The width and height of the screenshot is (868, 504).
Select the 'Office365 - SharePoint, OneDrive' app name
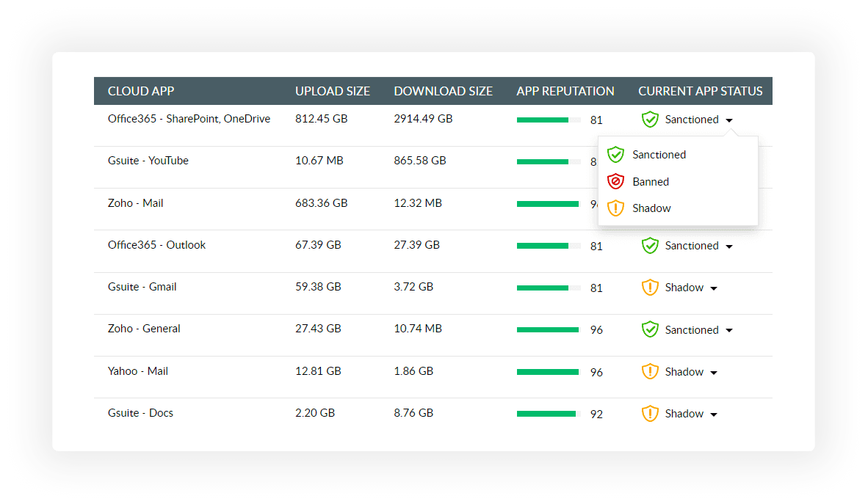pos(189,119)
